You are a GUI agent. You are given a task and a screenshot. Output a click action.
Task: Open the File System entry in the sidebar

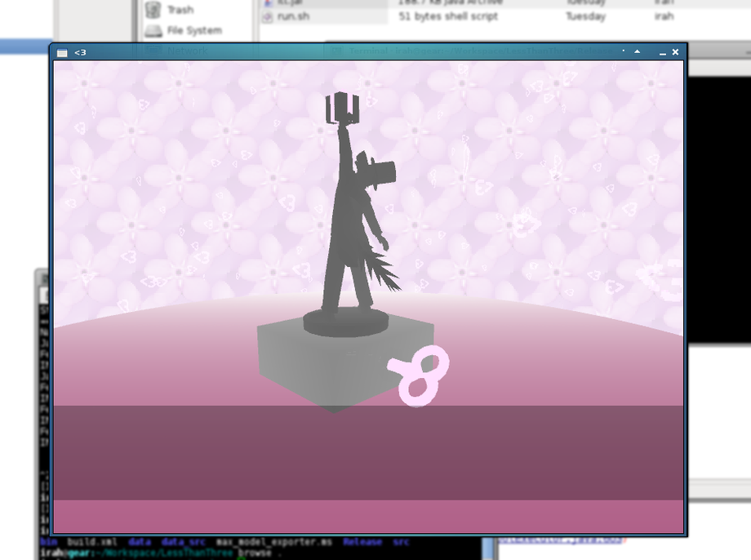tap(194, 31)
